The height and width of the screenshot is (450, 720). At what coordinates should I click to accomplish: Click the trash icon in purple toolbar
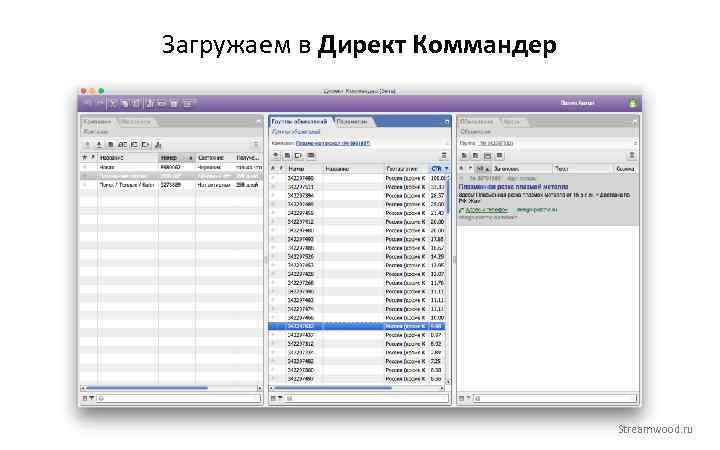[x=174, y=103]
